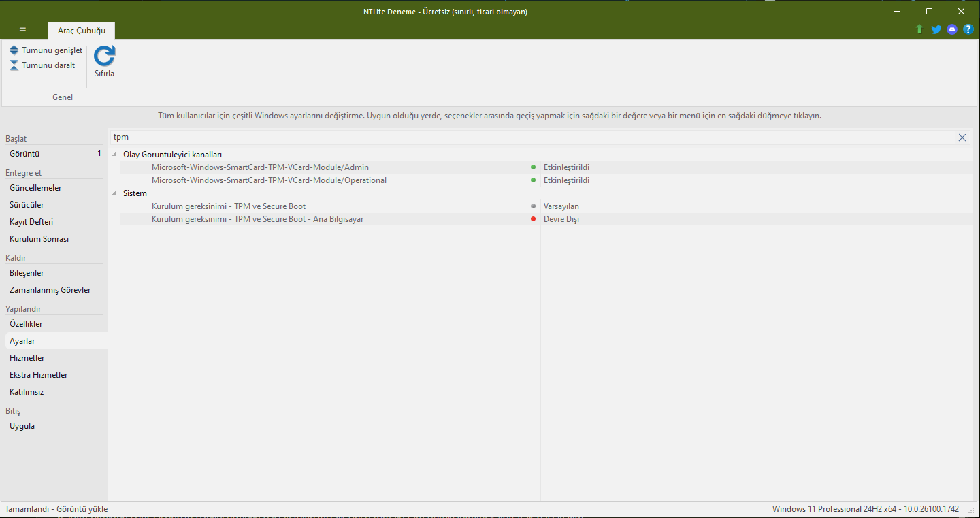Click the Sistem group label
This screenshot has width=980, height=518.
(x=135, y=193)
